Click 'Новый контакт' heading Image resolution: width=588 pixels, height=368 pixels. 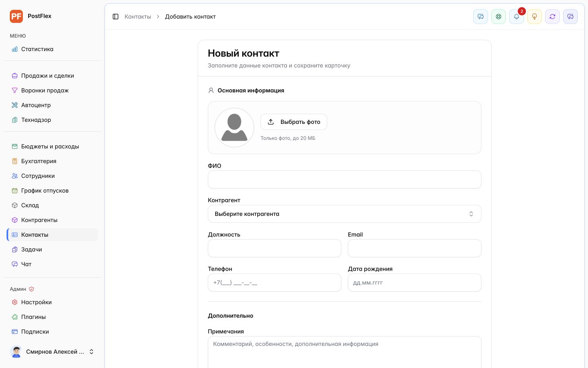tap(243, 54)
